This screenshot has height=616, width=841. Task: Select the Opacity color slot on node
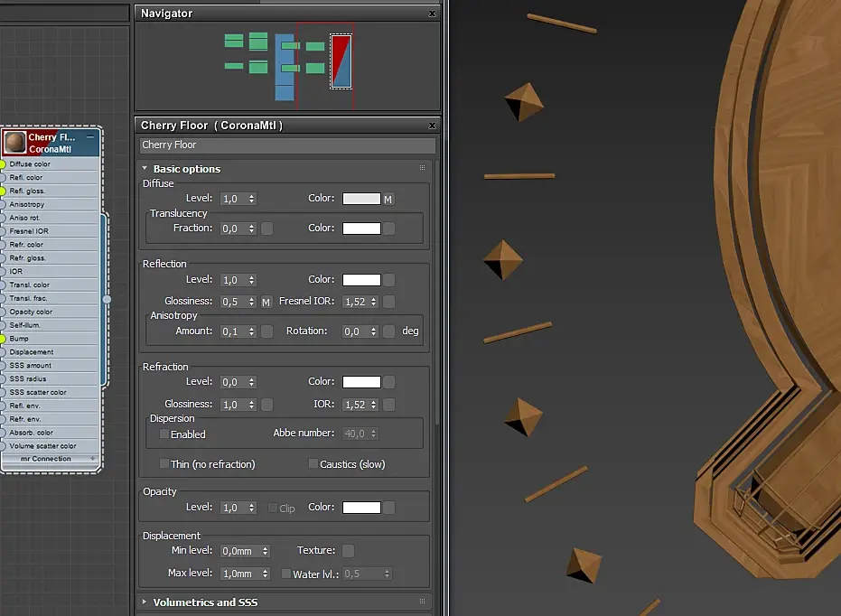pos(51,312)
